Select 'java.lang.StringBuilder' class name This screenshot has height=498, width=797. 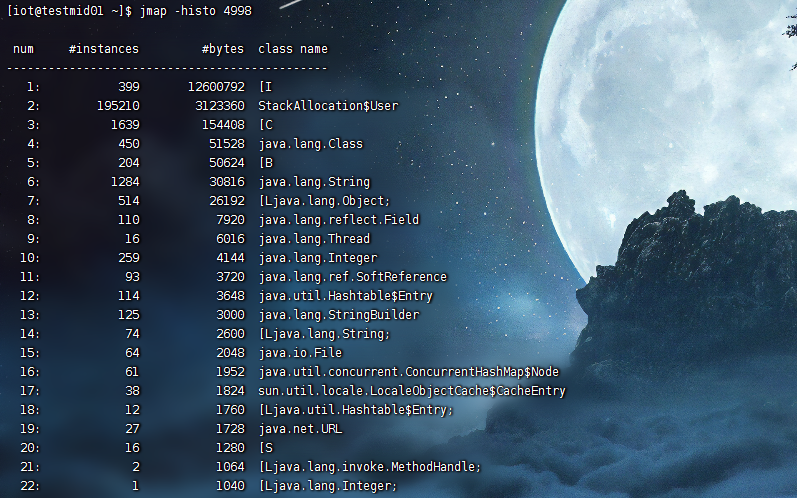tap(339, 315)
